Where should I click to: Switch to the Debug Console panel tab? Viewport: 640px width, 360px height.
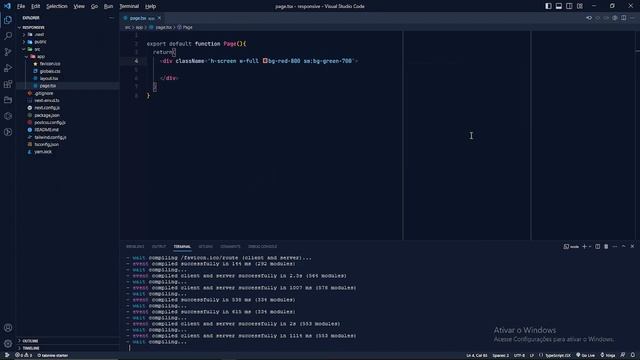(262, 247)
